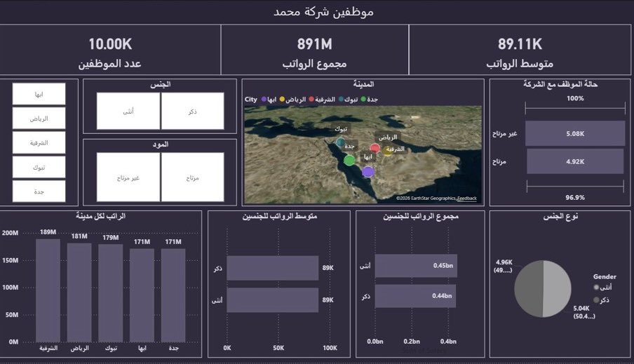
Task: Click the red الشرقية dot in the map legend
Action: pyautogui.click(x=311, y=99)
